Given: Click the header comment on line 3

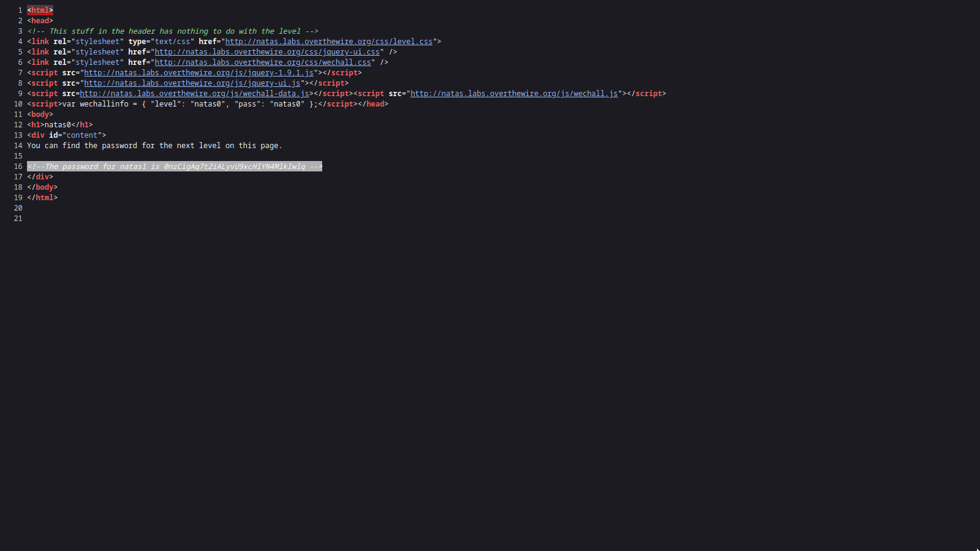Looking at the screenshot, I should (173, 31).
